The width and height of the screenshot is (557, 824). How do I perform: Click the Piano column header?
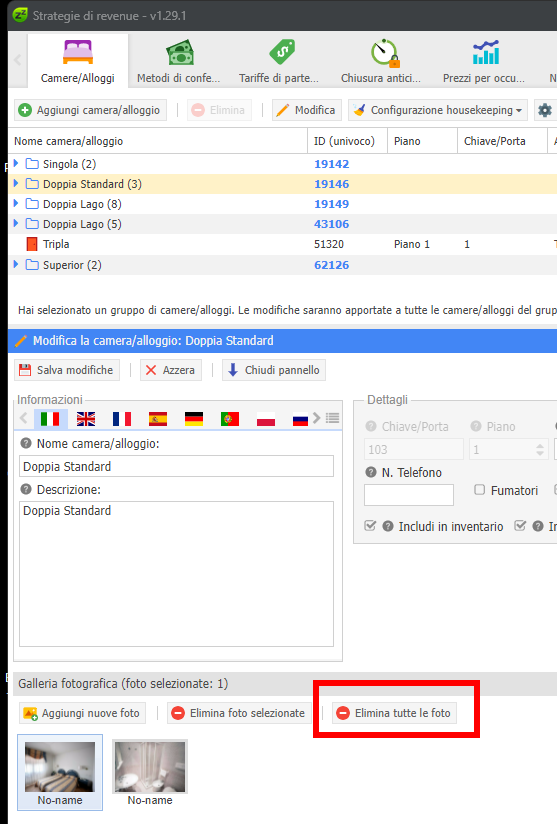tap(422, 141)
